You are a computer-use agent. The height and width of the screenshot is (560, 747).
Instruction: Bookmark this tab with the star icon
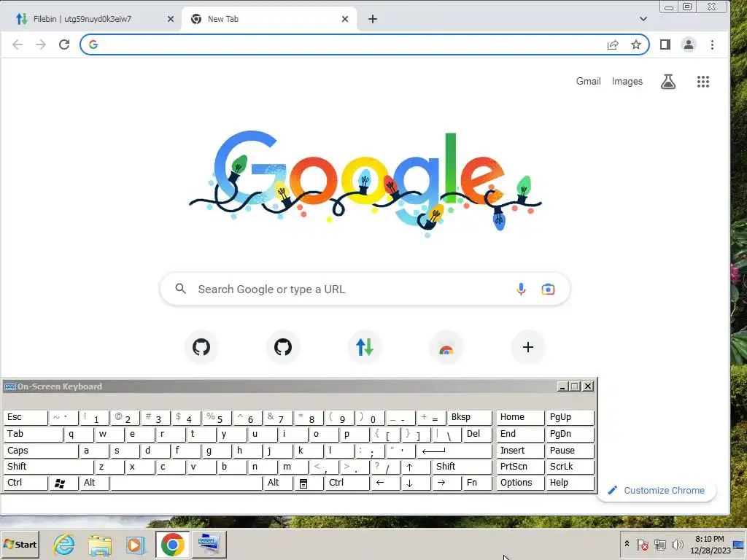point(636,44)
